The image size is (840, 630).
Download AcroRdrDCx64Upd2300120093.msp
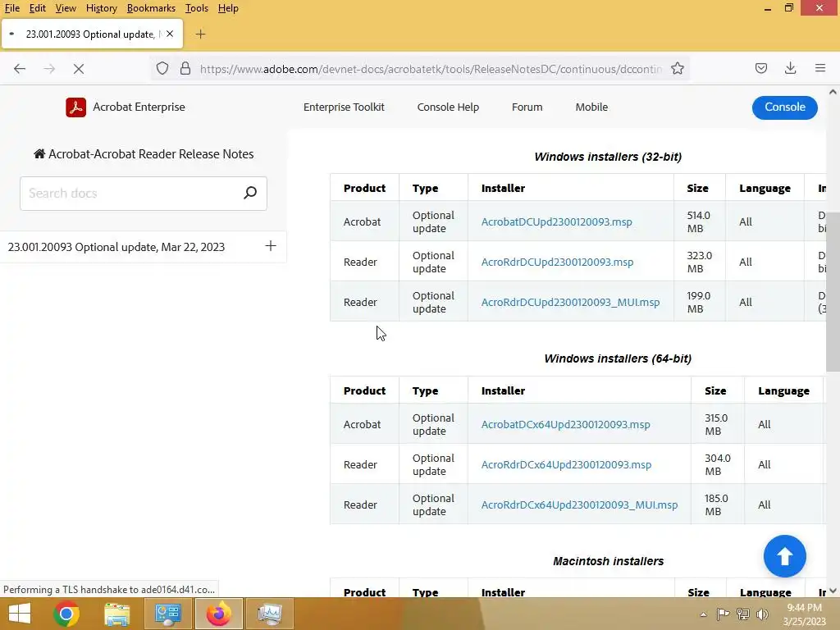click(566, 464)
